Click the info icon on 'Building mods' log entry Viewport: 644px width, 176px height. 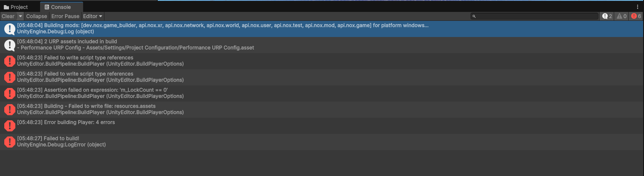[9, 29]
